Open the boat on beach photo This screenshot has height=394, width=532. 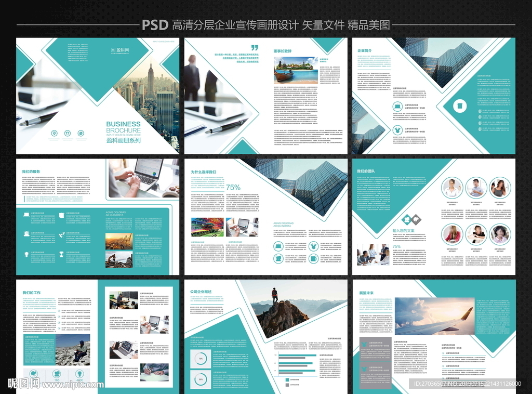pyautogui.click(x=296, y=70)
